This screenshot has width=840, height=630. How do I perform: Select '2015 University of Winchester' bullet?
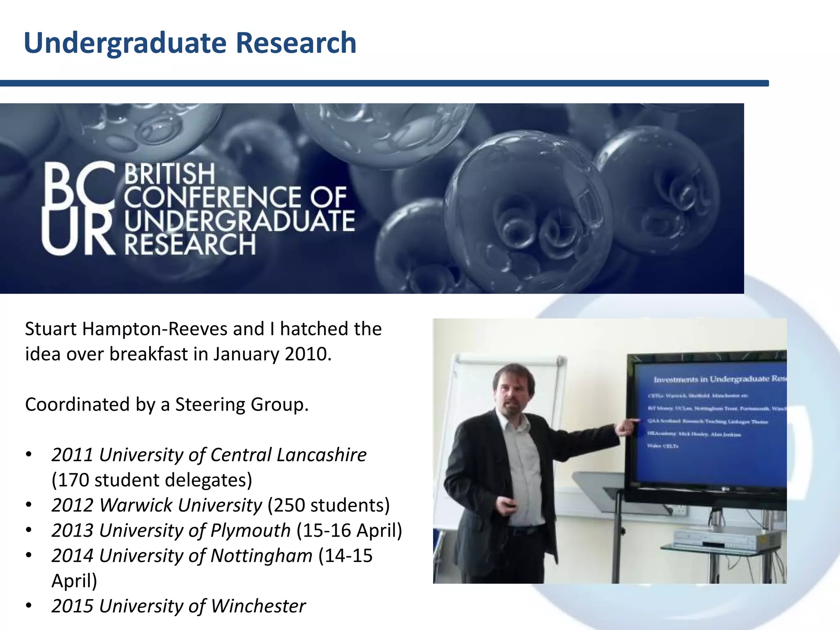178,606
